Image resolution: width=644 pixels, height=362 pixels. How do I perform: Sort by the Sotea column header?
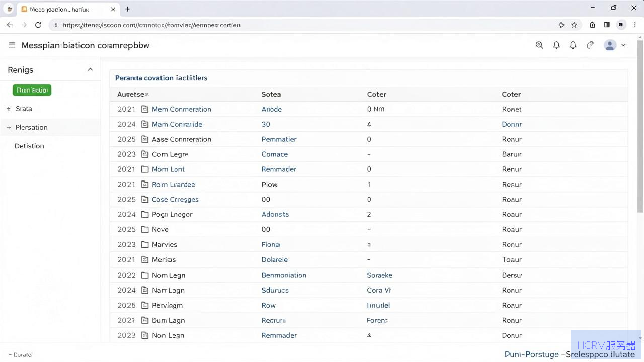271,94
